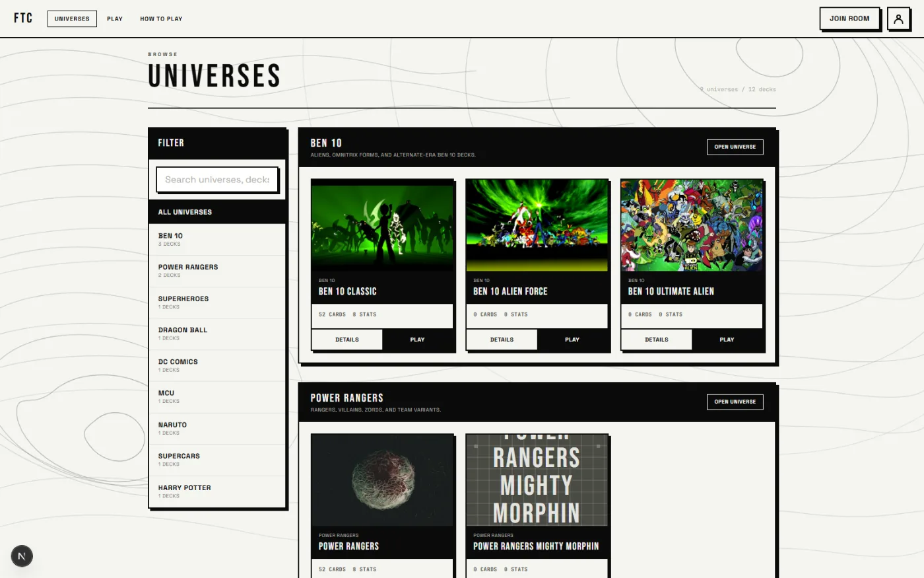Play the Ben 10 Classic deck

tap(417, 340)
